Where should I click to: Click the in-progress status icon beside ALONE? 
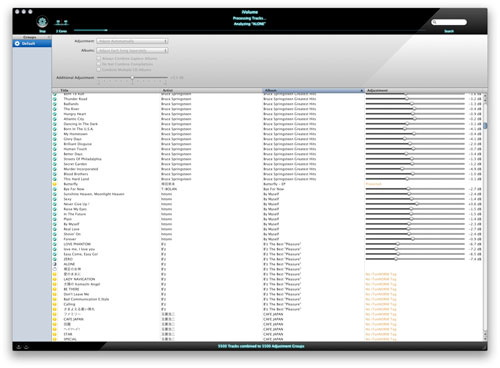(55, 264)
